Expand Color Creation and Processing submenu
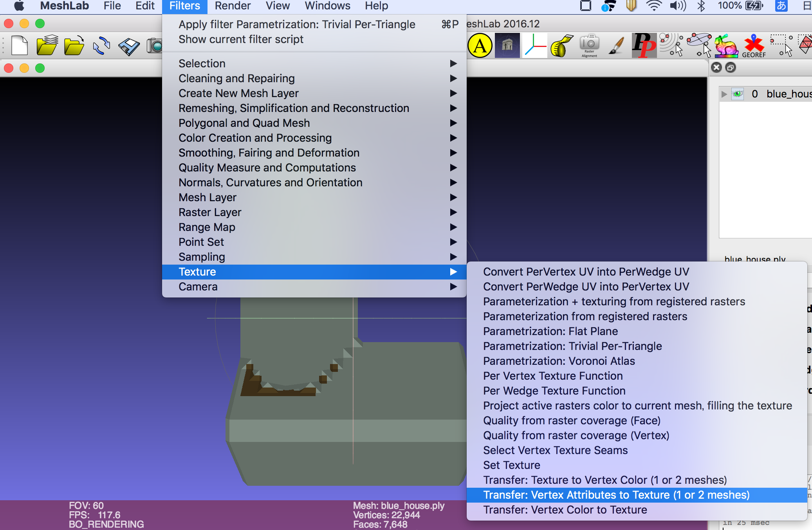This screenshot has width=812, height=530. pos(314,138)
